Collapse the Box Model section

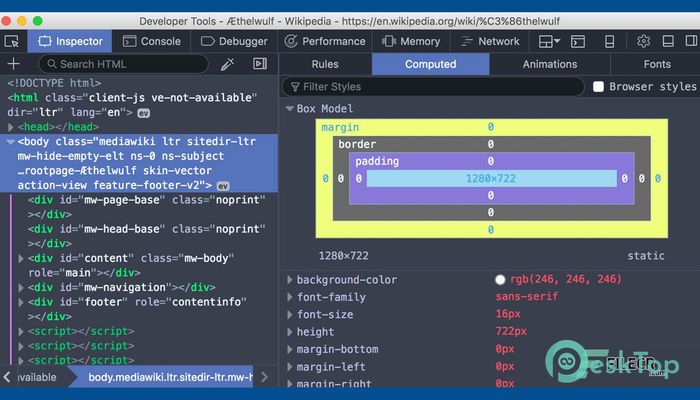click(290, 108)
